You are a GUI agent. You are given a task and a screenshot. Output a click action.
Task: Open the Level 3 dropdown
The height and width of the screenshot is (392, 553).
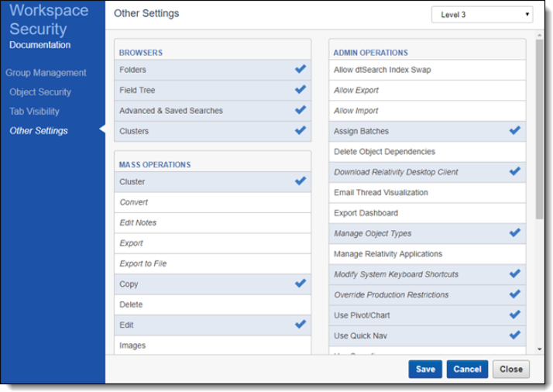pyautogui.click(x=482, y=15)
